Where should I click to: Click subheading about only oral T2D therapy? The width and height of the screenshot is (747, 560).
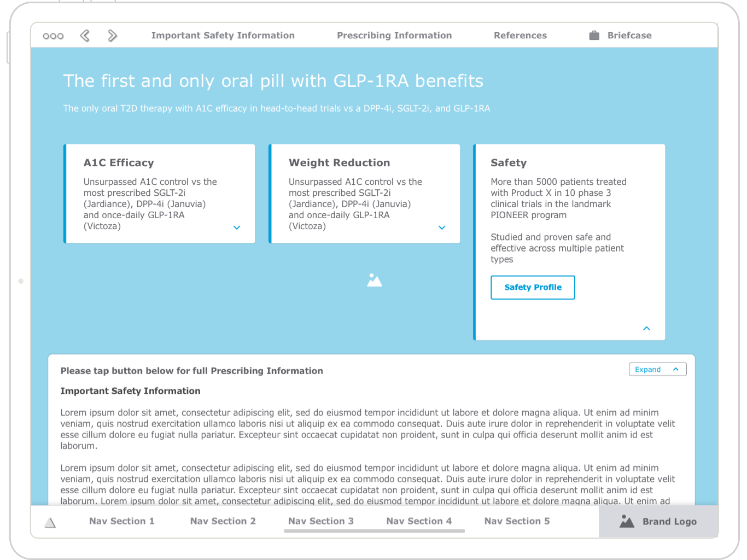[277, 108]
